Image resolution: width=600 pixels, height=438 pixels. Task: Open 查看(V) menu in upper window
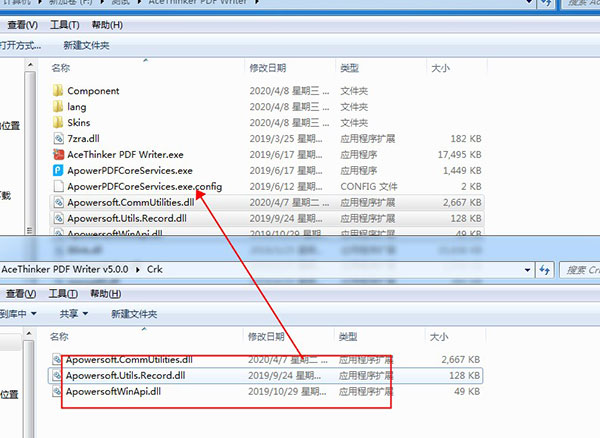click(x=23, y=25)
